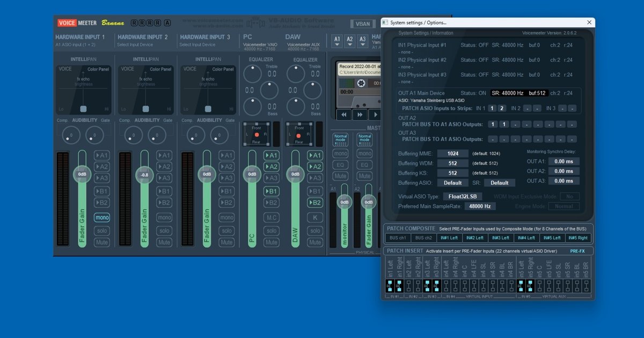Click the Hardware Input 1 Intellipan Color Panel pad
This screenshot has width=644, height=338.
tap(84, 89)
